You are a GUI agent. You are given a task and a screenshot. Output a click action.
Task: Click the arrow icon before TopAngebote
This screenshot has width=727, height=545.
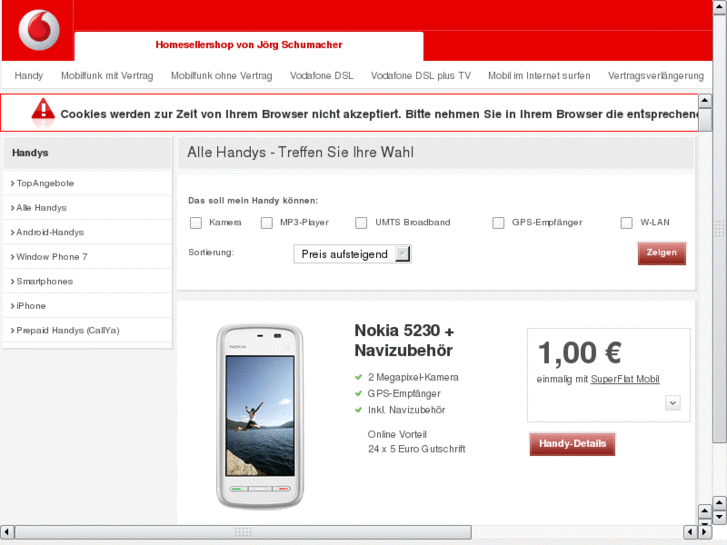pyautogui.click(x=13, y=184)
